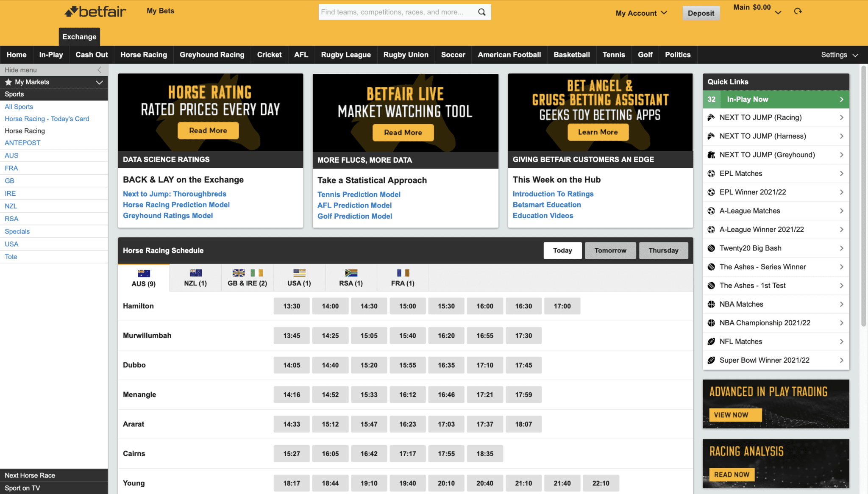Click the Twenty20 Big Bash cricket icon

click(x=711, y=248)
